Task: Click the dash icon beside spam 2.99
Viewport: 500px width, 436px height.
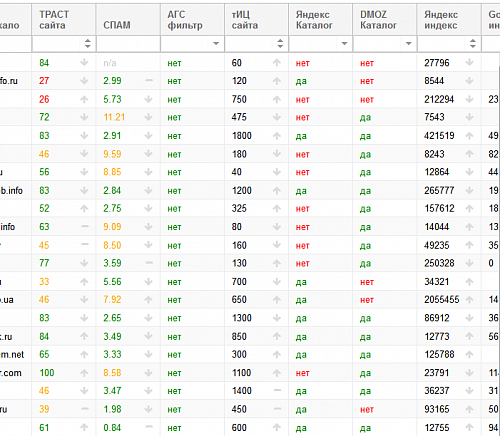Action: tap(149, 80)
